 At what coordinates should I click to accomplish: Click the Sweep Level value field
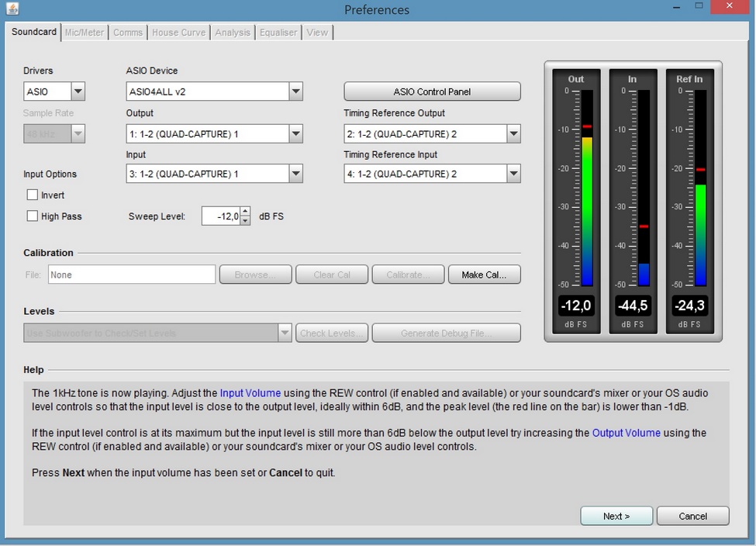pos(221,216)
